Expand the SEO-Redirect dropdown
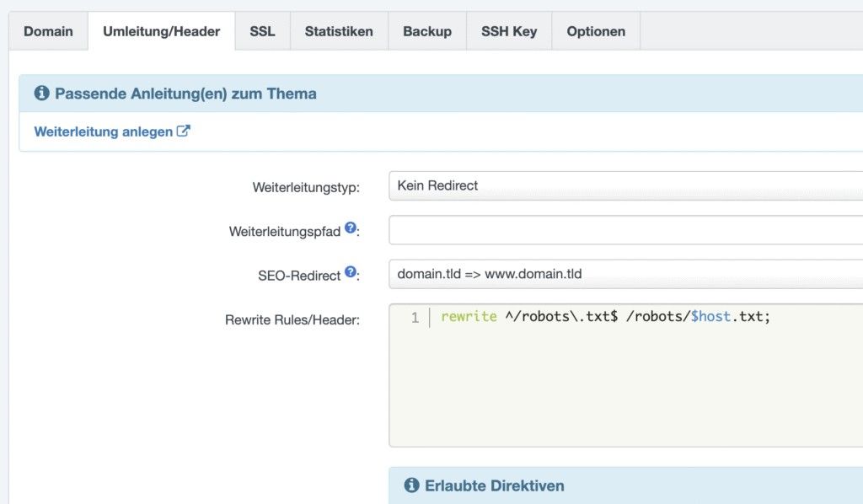 tap(625, 274)
